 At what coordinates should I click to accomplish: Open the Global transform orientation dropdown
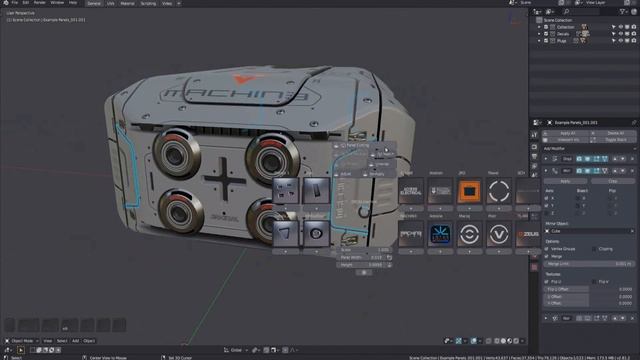coord(235,350)
